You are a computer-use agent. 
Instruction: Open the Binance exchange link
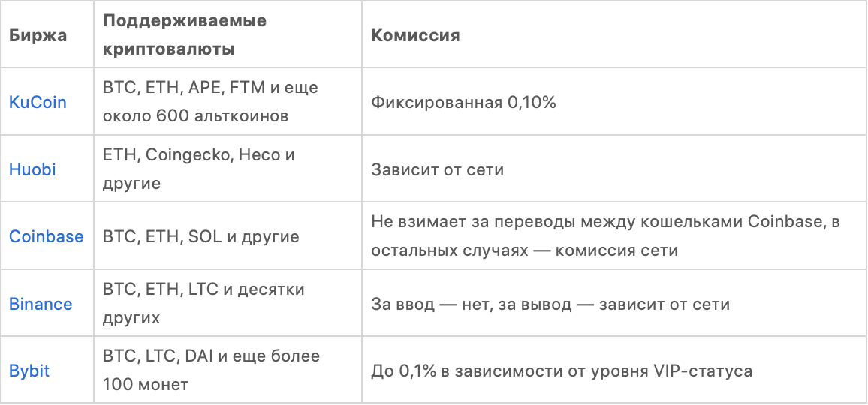41,304
